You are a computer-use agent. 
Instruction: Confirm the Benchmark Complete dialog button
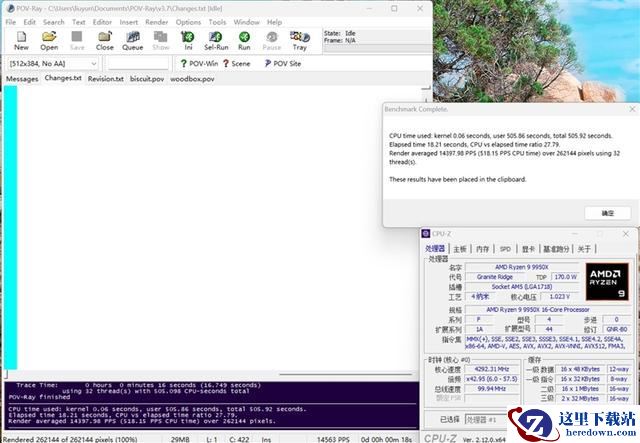(x=608, y=213)
